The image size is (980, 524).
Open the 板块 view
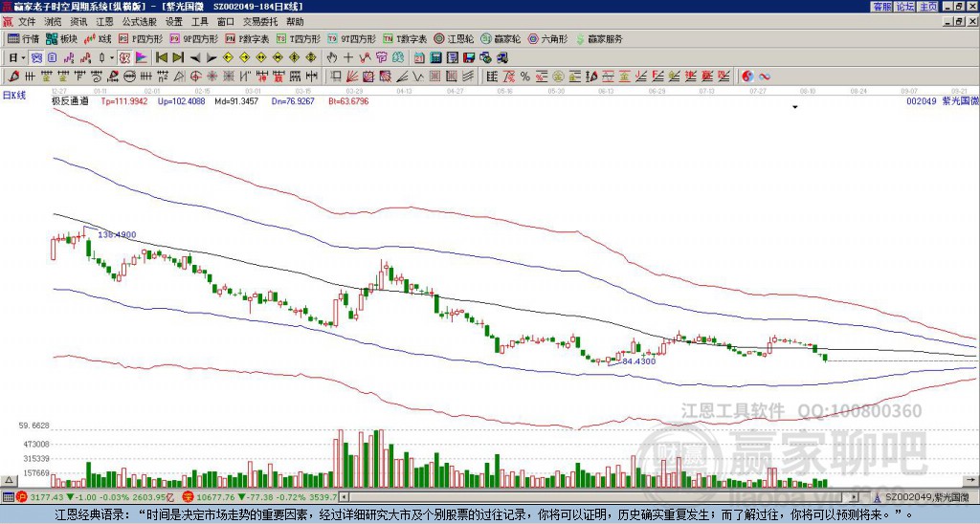(61, 38)
